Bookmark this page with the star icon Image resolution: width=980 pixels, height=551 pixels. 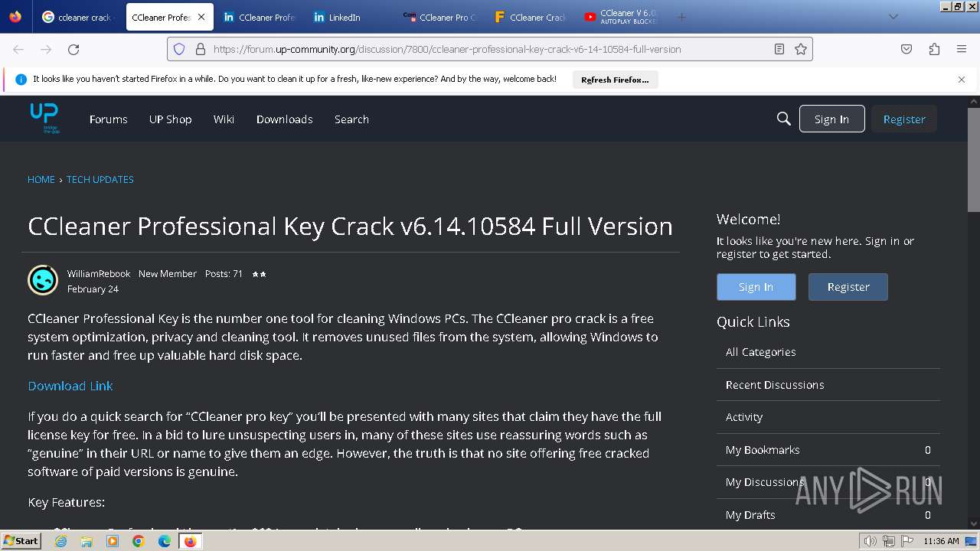click(x=801, y=49)
